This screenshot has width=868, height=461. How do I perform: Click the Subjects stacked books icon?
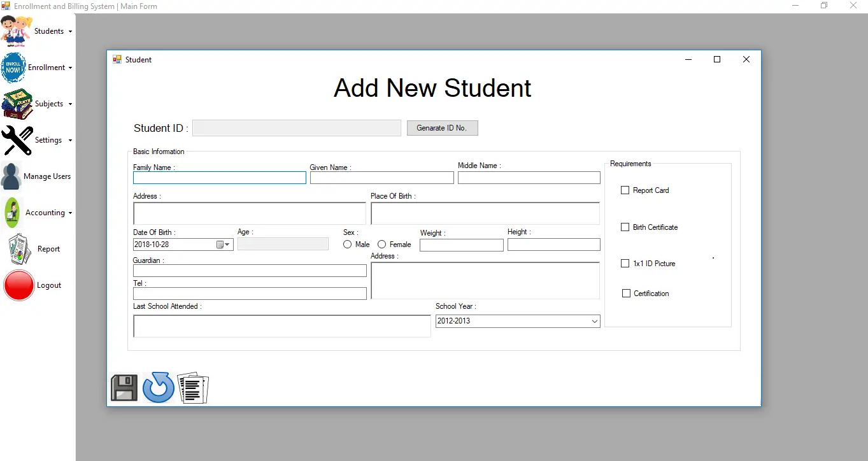17,104
